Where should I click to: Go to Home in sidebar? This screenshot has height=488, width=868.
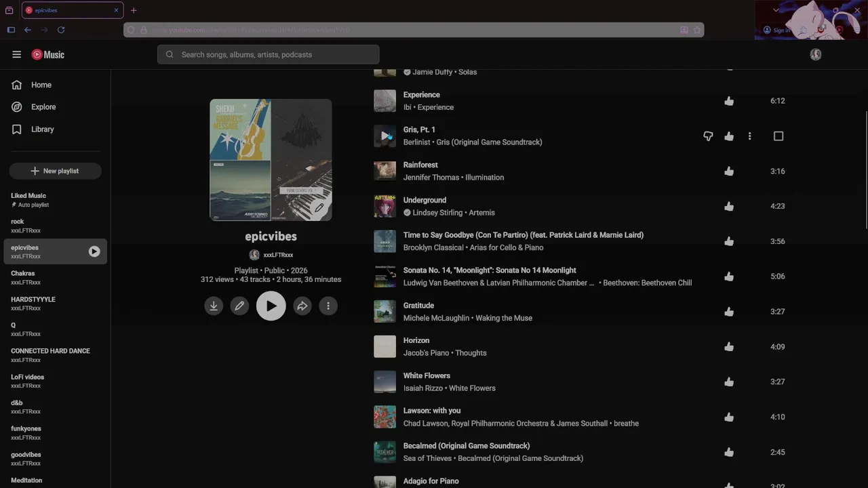55,85
